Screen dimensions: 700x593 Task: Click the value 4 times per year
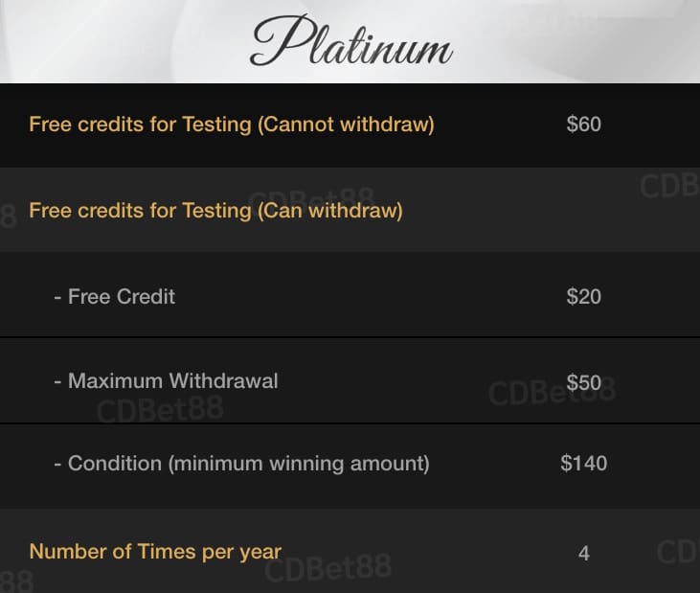tap(584, 554)
